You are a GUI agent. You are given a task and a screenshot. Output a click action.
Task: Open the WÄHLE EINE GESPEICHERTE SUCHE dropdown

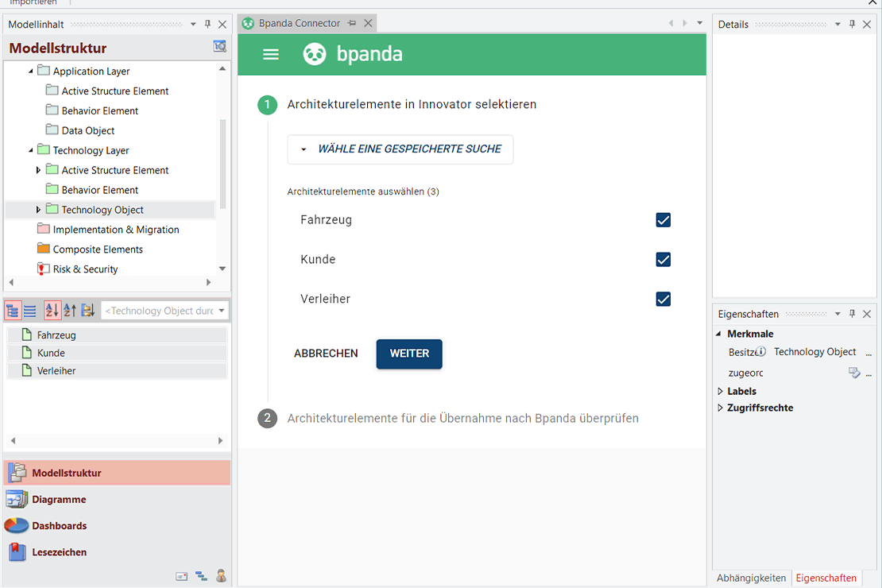click(400, 149)
